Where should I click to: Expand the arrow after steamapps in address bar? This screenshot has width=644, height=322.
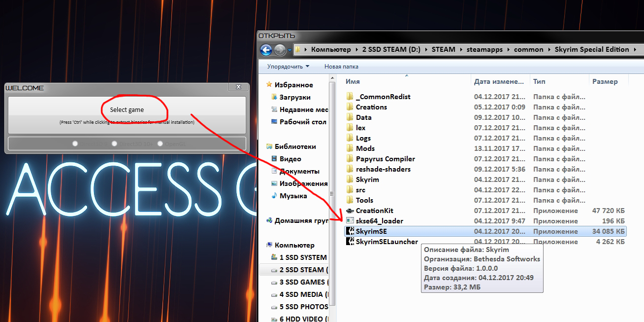pos(509,49)
